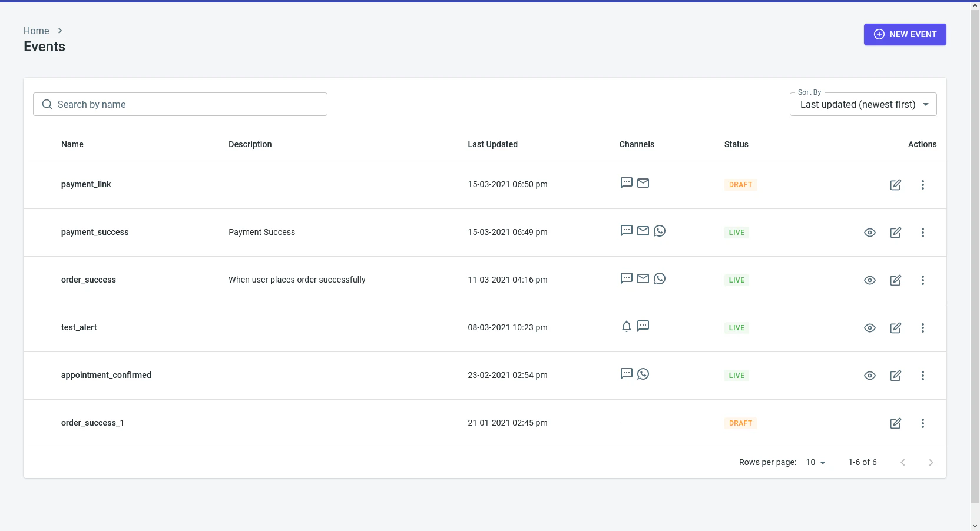Click the DRAFT badge on order_success_1
Image resolution: width=980 pixels, height=531 pixels.
tap(741, 423)
